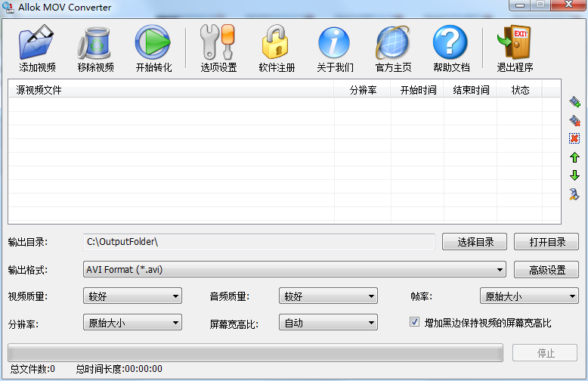Screen dimensions: 588x381
Task: Click the 高级设置 button
Action: (x=546, y=270)
